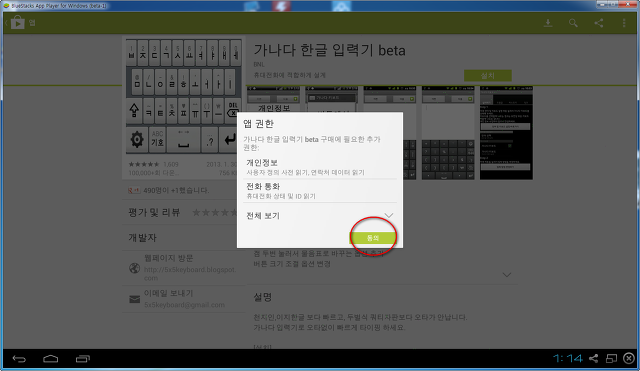The width and height of the screenshot is (640, 371).
Task: Click the BNL developer name
Action: pyautogui.click(x=259, y=64)
